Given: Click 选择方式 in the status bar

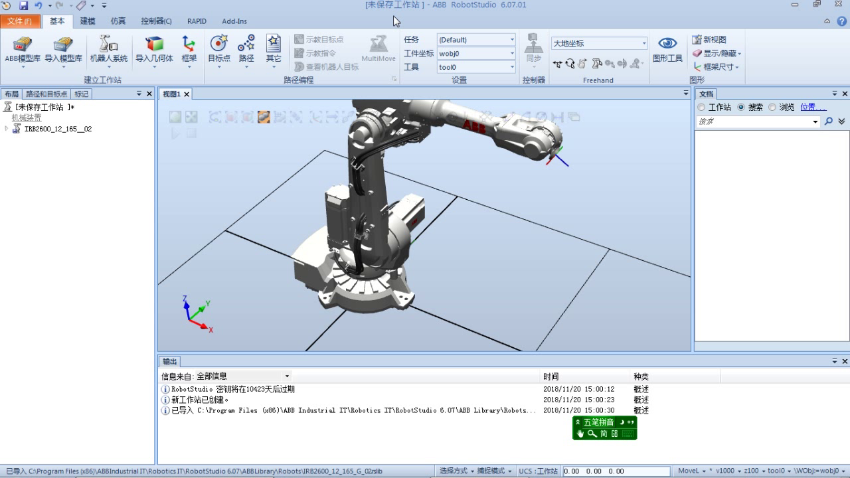Looking at the screenshot, I should [x=456, y=471].
